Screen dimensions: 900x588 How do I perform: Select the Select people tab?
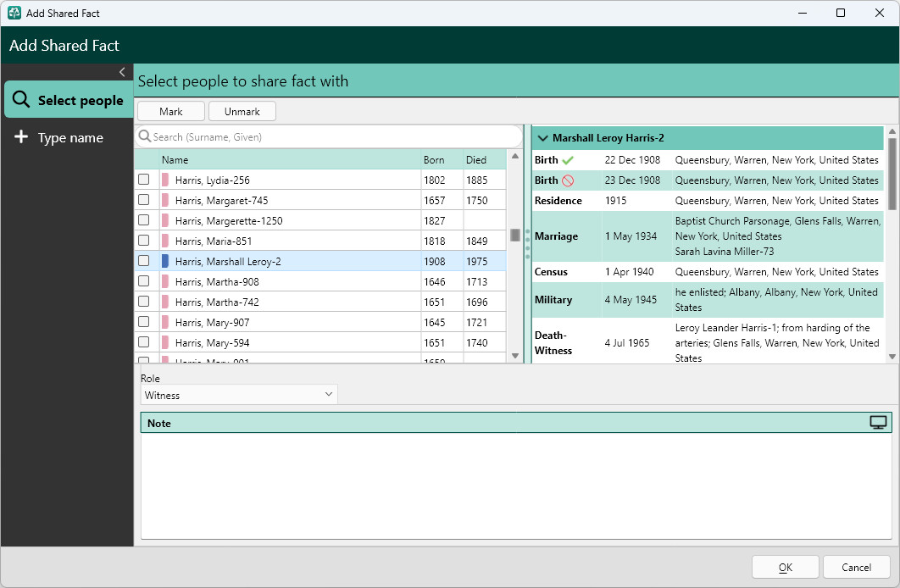pos(69,100)
